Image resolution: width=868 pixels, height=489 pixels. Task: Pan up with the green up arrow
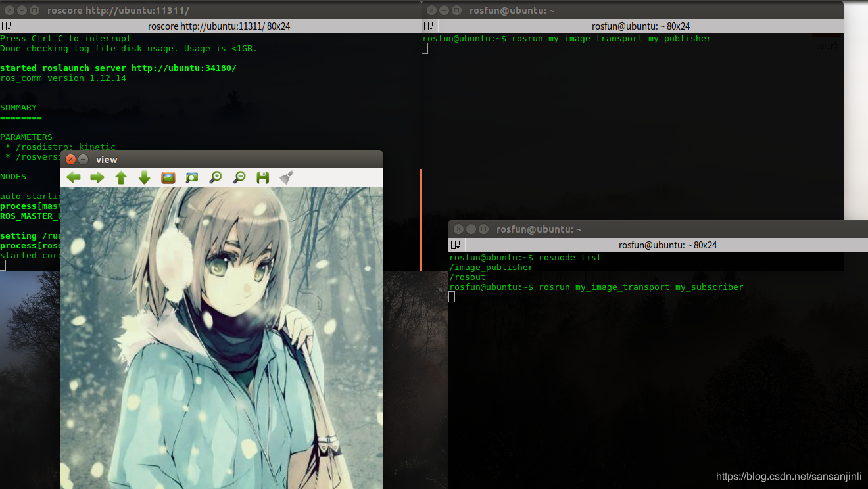[121, 177]
